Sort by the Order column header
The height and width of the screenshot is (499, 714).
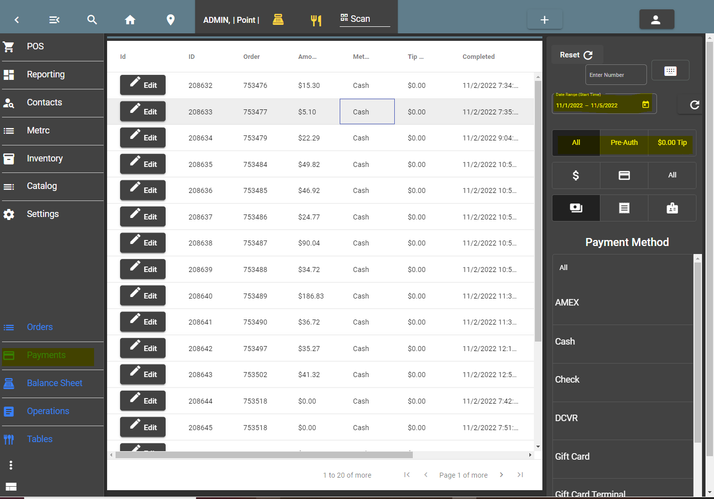click(251, 57)
